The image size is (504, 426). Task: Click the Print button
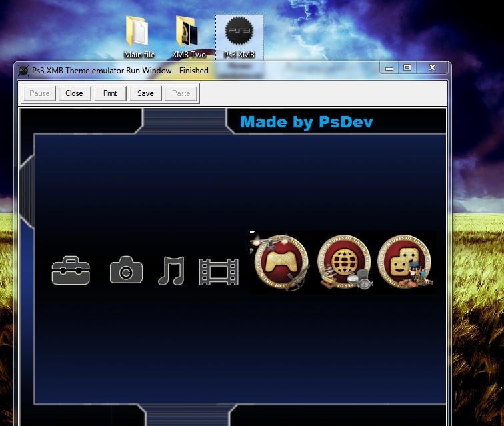(110, 93)
